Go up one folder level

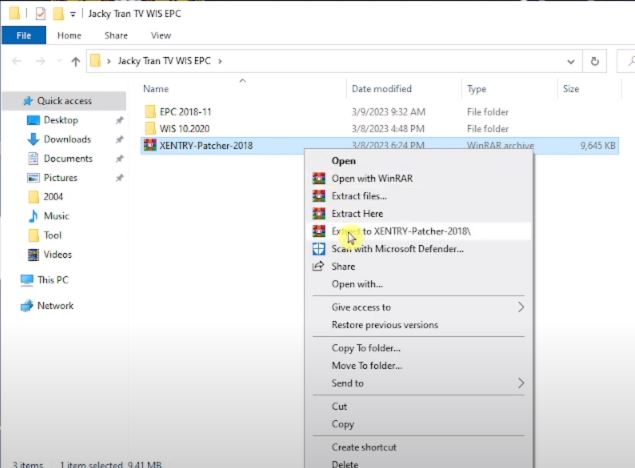75,62
